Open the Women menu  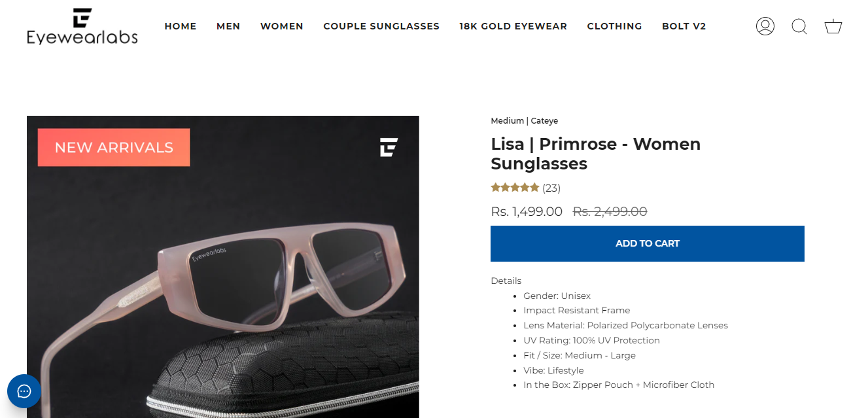[x=282, y=26]
